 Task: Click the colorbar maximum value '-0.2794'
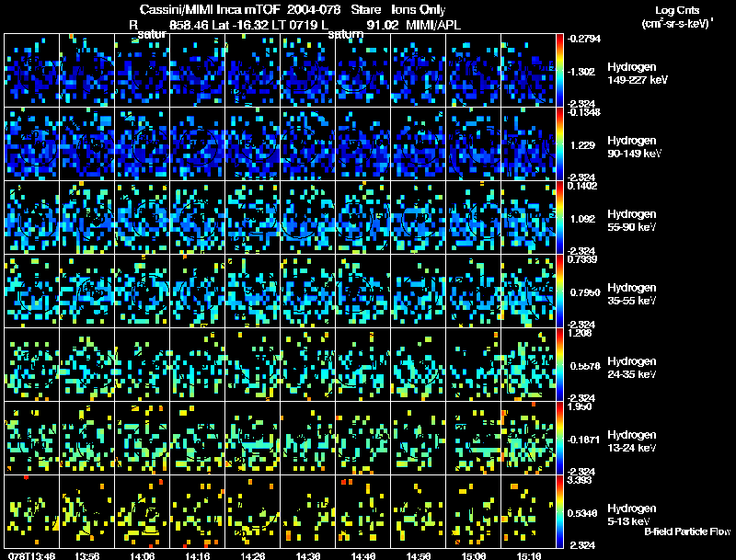[x=584, y=39]
